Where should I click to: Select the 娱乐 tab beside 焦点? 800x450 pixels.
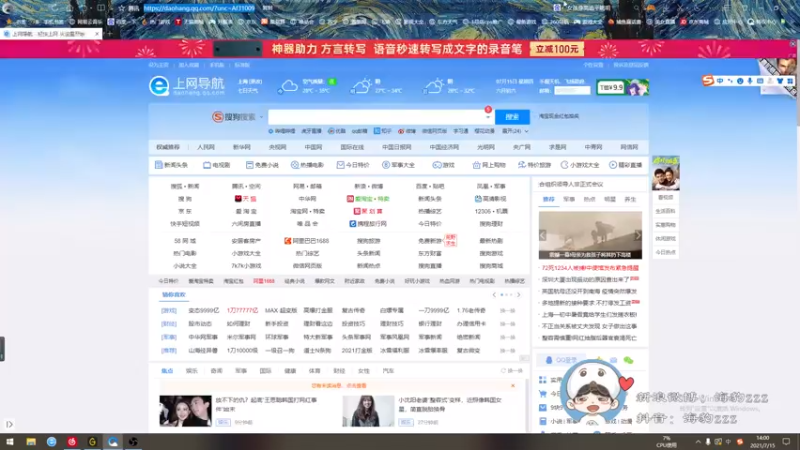(191, 371)
